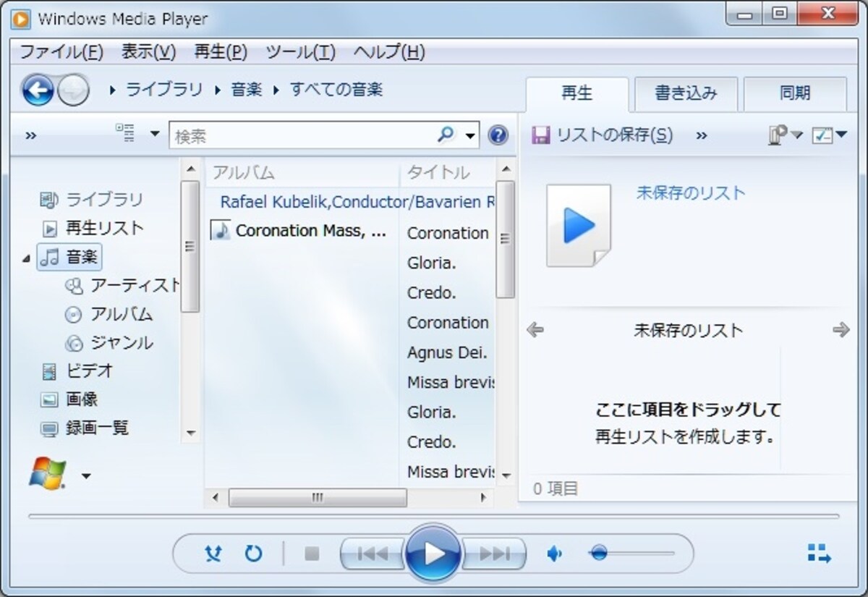
Task: Click the Stop button
Action: (x=312, y=554)
